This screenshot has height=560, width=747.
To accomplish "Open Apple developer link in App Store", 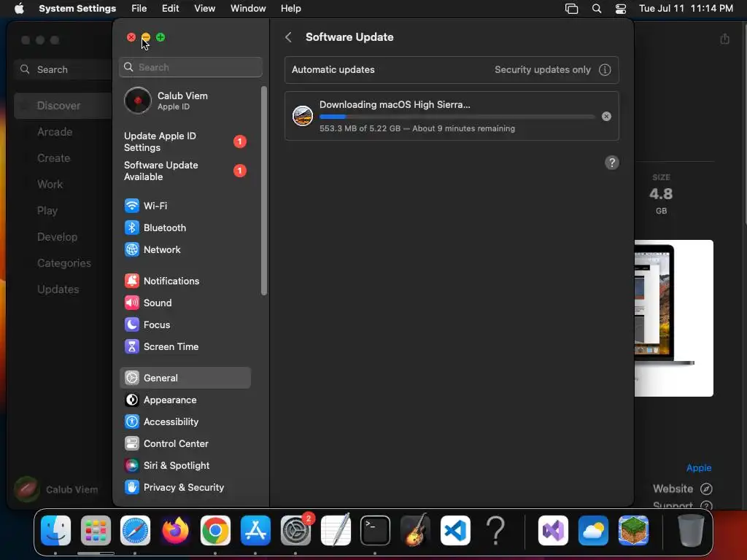I will click(x=698, y=468).
